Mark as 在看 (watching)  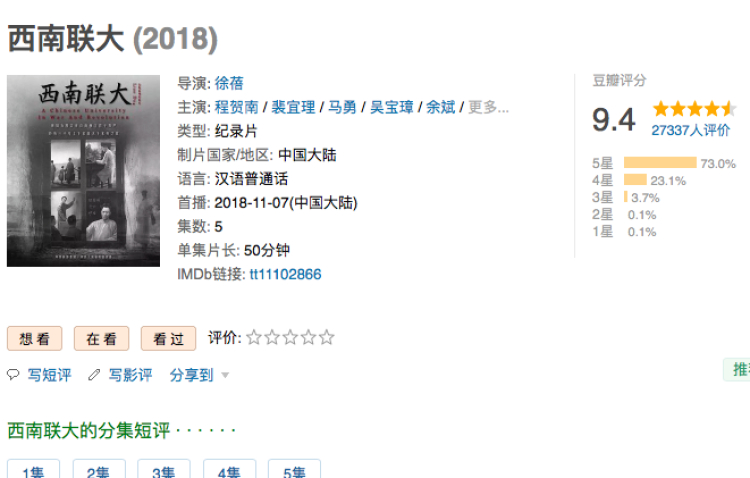tap(101, 339)
